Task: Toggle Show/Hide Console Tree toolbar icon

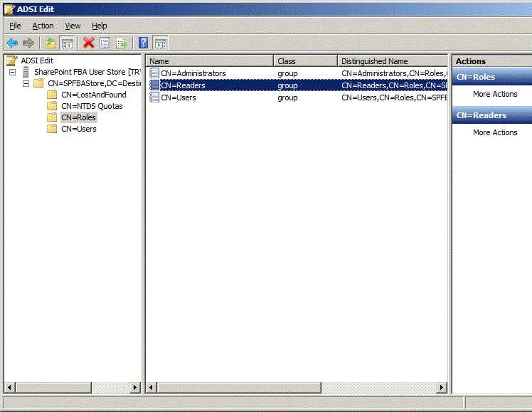Action: point(67,43)
